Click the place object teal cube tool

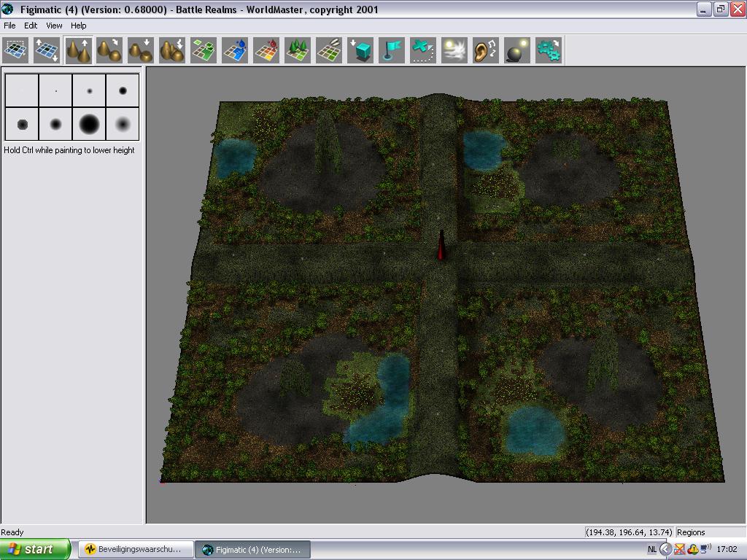pyautogui.click(x=360, y=50)
